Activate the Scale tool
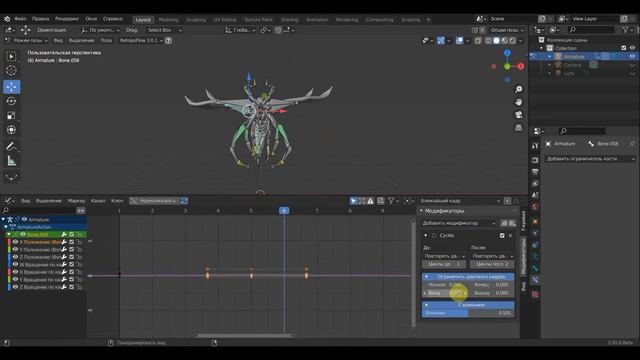Screen dimensions: 640x360 coord(11,116)
